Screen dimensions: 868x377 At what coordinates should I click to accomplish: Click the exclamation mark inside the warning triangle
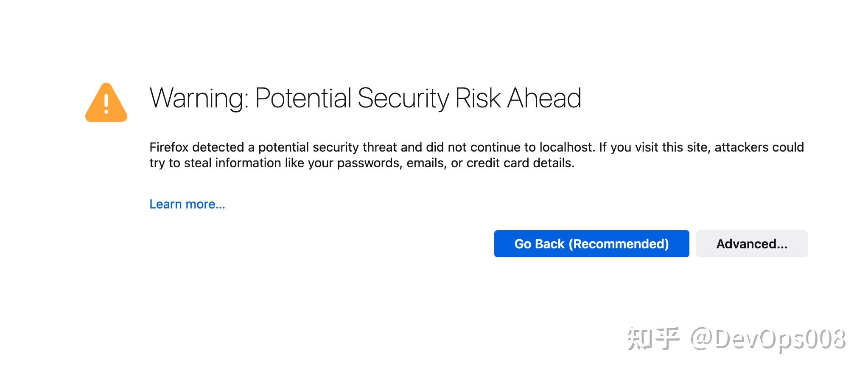click(106, 104)
